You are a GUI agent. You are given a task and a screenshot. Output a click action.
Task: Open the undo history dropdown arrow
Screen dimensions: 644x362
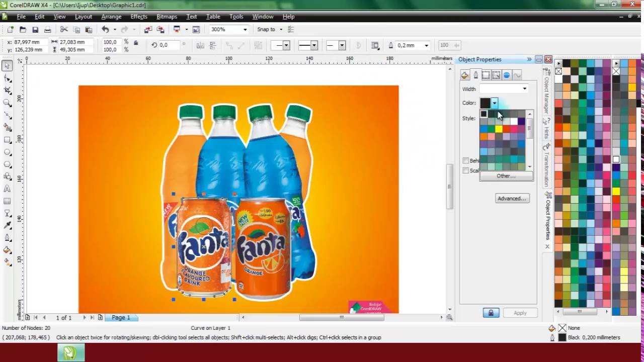click(114, 30)
